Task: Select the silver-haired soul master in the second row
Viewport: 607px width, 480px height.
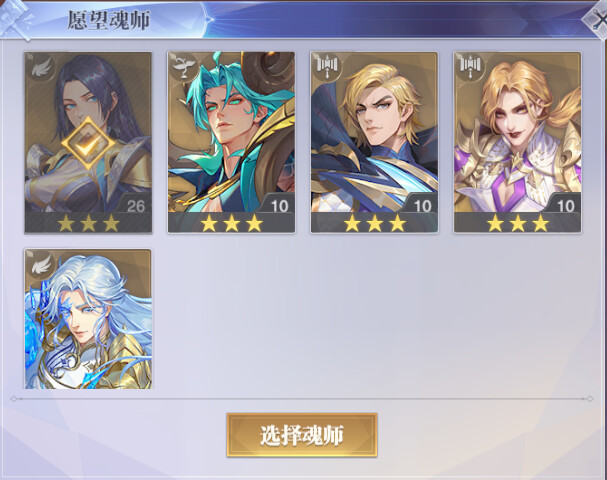Action: pos(88,319)
